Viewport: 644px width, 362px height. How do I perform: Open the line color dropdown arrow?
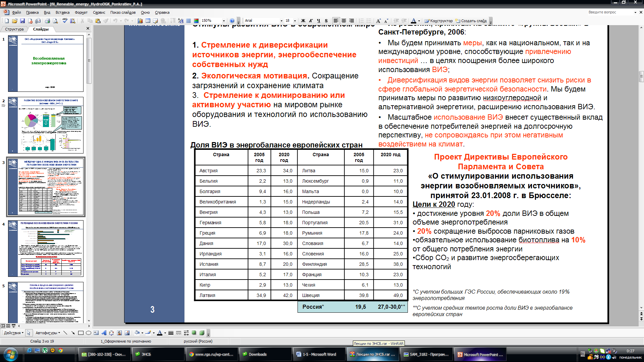coord(154,333)
